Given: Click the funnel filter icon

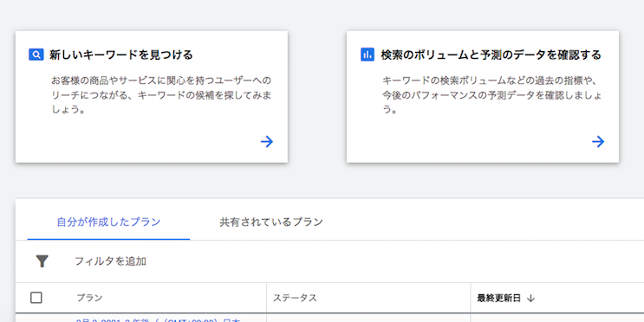Looking at the screenshot, I should (42, 261).
